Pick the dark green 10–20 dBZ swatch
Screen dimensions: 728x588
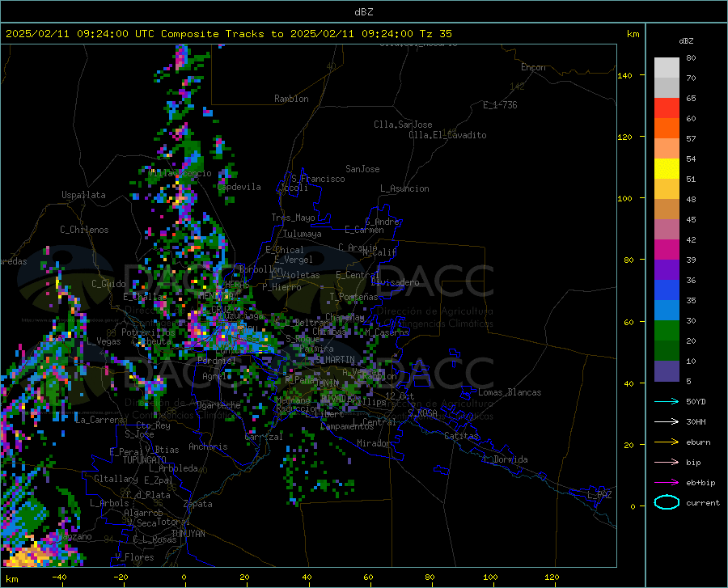[667, 351]
